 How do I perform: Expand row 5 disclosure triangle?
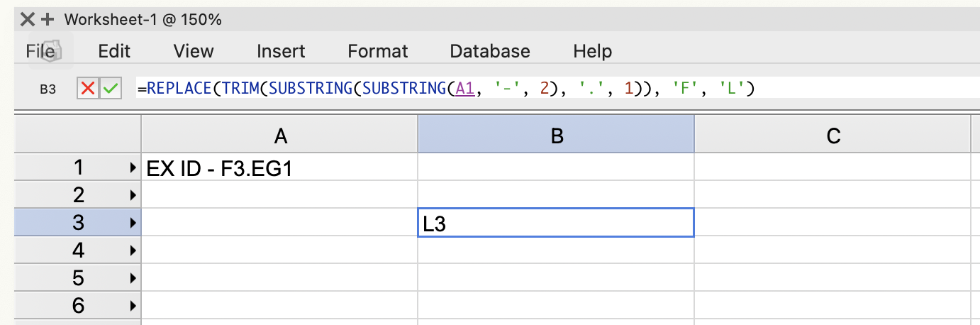pyautogui.click(x=133, y=278)
